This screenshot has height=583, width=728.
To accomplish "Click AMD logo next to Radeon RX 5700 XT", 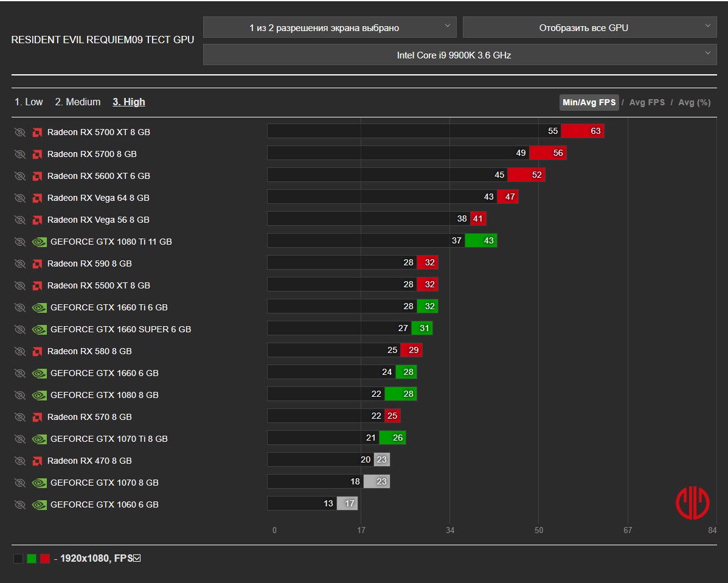I will [x=37, y=133].
